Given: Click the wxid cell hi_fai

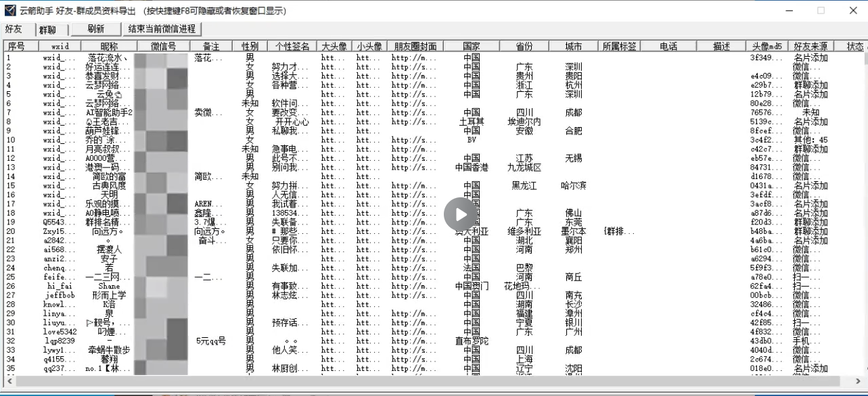Looking at the screenshot, I should (60, 286).
